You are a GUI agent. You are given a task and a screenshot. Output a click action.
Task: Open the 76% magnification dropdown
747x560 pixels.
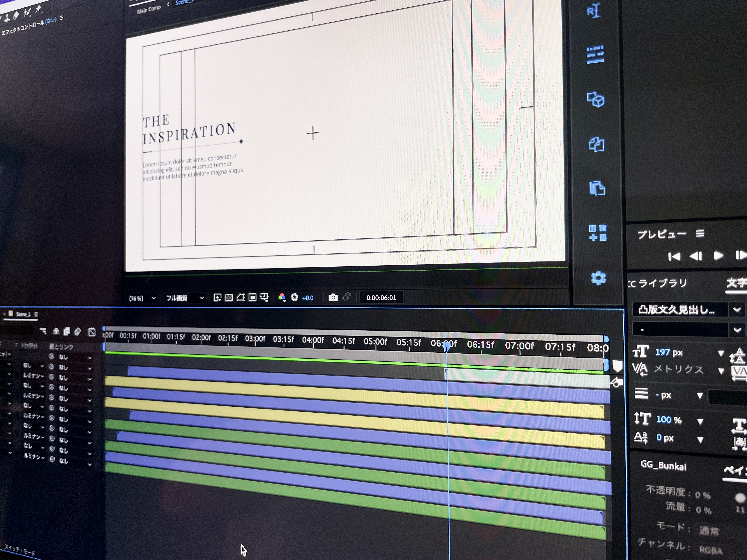(x=142, y=298)
